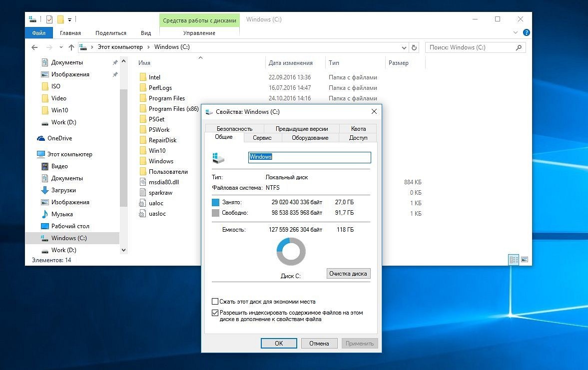Select the Program Files folder
The width and height of the screenshot is (588, 370).
point(166,98)
